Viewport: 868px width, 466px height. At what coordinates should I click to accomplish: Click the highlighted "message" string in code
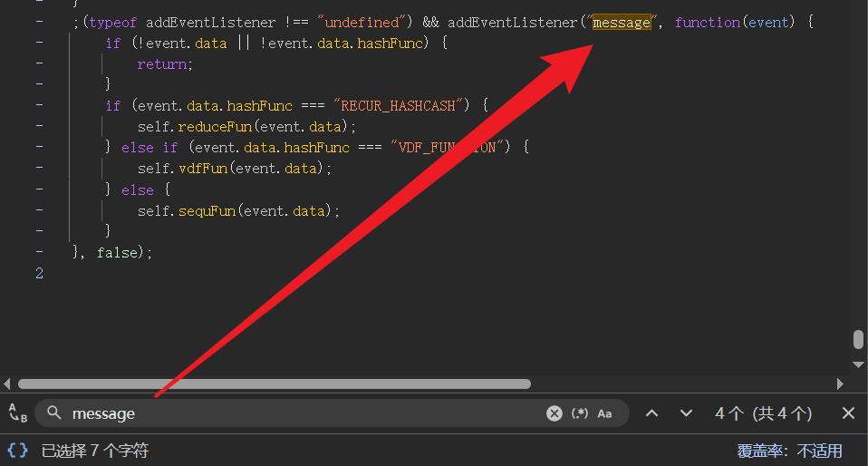[622, 23]
